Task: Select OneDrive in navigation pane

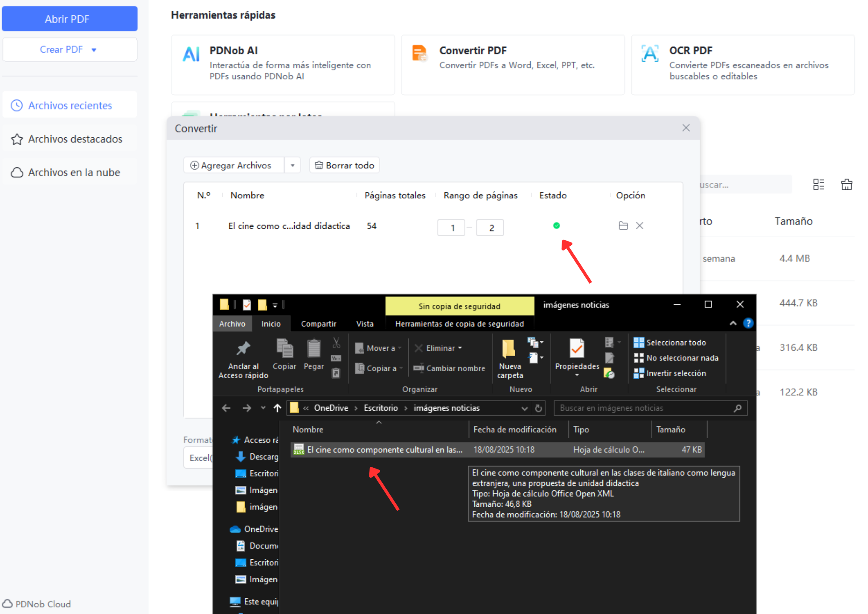Action: point(253,529)
